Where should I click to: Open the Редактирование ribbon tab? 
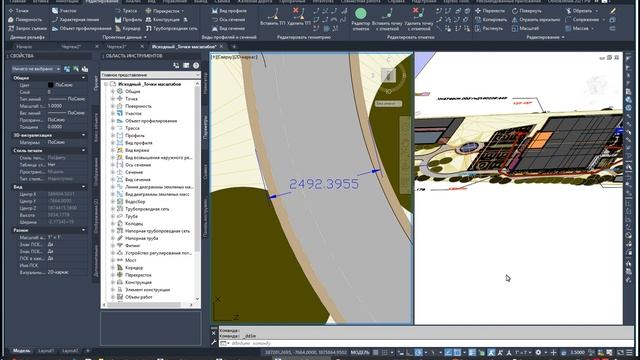point(102,2)
